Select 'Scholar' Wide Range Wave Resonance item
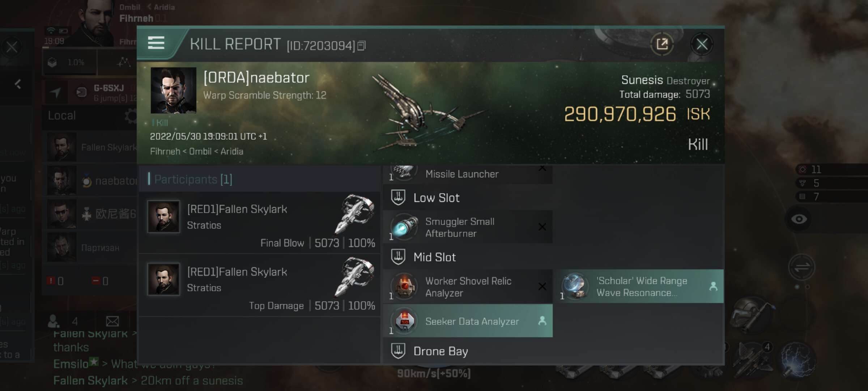 639,286
